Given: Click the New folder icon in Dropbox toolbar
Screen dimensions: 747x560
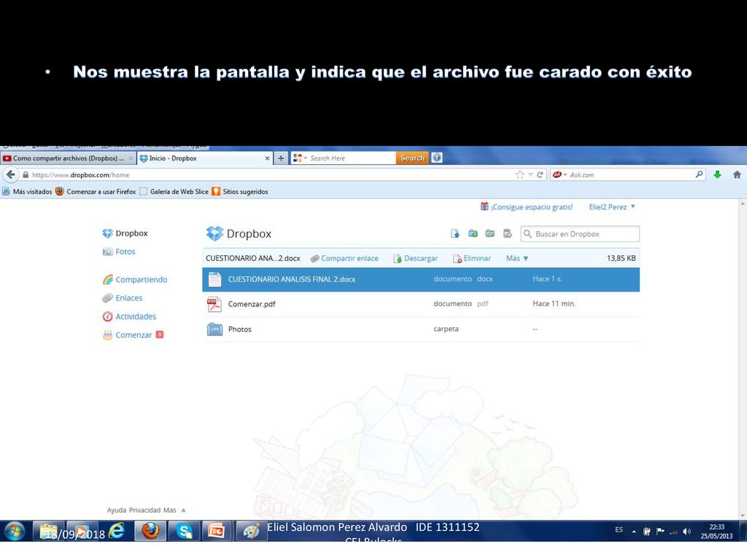Looking at the screenshot, I should (x=473, y=233).
